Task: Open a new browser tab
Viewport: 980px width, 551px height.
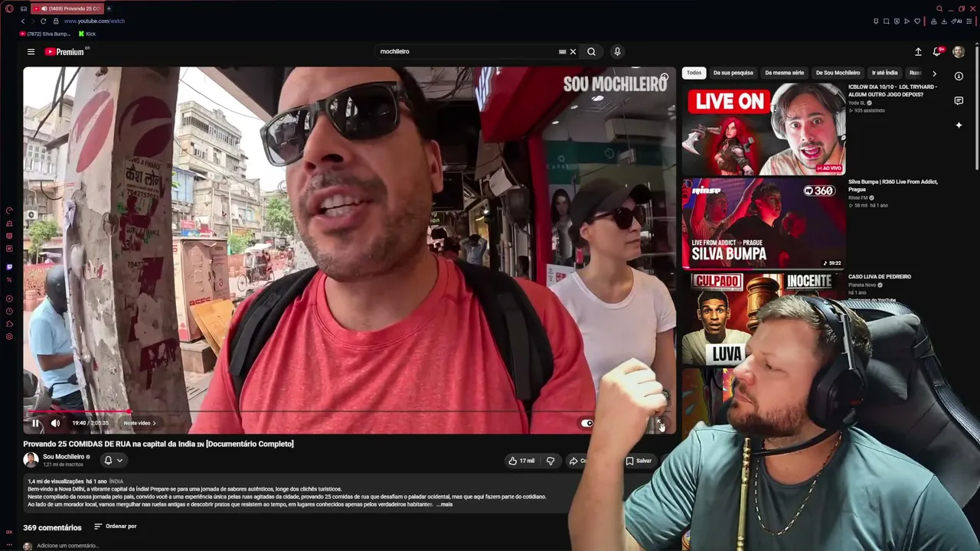Action: (x=108, y=8)
